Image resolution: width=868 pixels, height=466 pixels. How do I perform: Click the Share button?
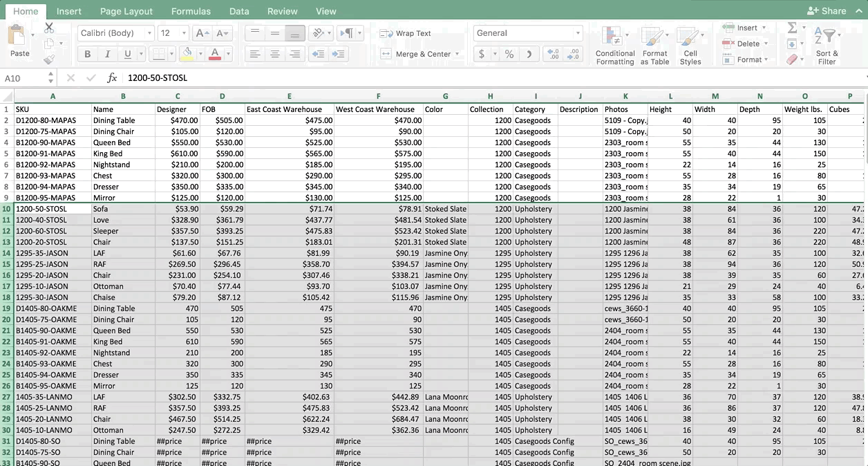pos(827,10)
